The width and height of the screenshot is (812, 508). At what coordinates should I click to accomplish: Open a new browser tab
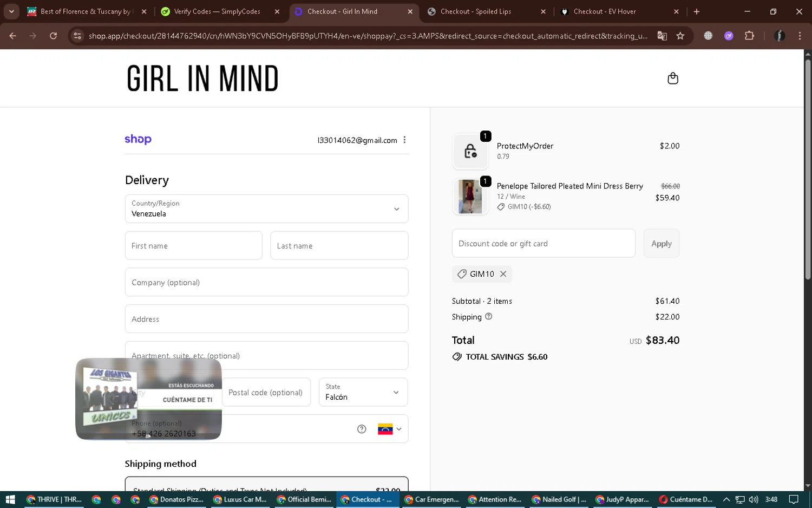click(697, 11)
